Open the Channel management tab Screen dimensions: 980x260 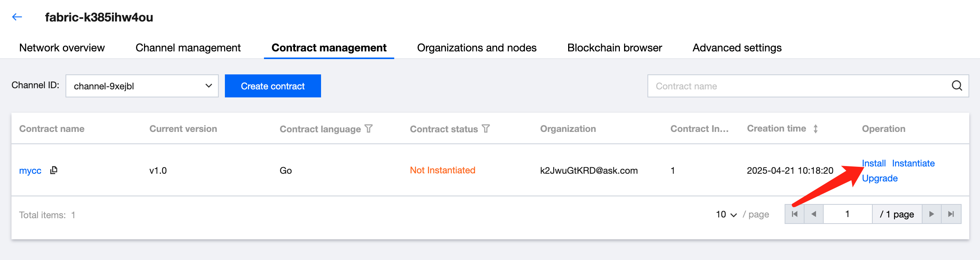click(x=188, y=48)
